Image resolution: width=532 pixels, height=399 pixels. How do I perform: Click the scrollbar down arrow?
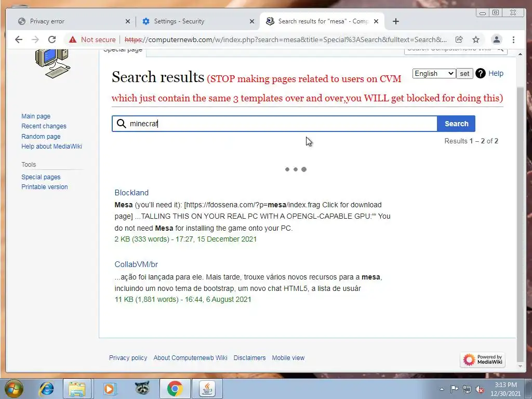(520, 366)
